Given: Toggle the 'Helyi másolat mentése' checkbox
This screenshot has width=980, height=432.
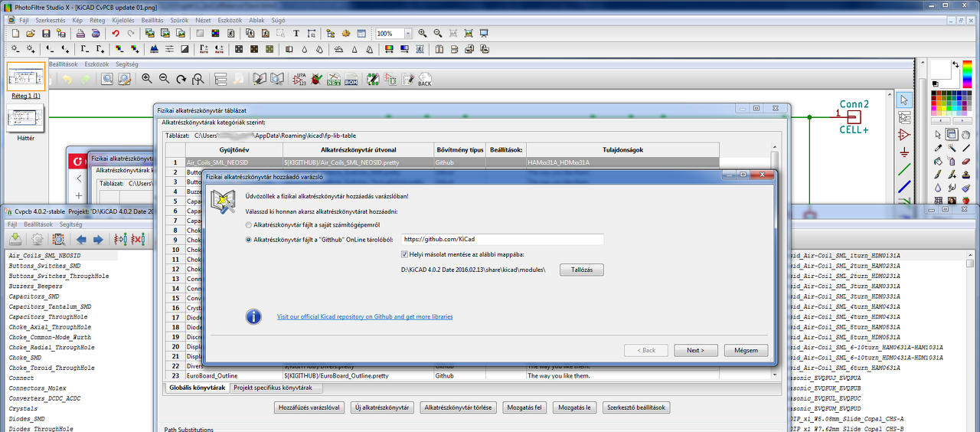Looking at the screenshot, I should [x=405, y=254].
